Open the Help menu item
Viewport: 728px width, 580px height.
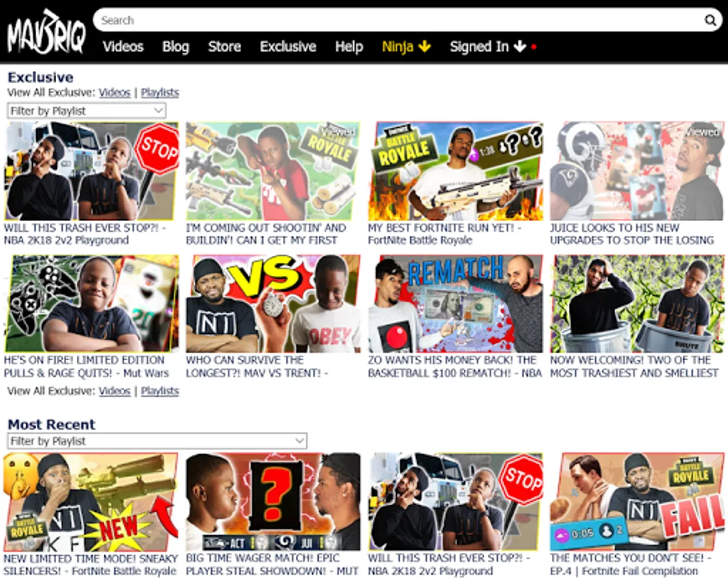[349, 46]
